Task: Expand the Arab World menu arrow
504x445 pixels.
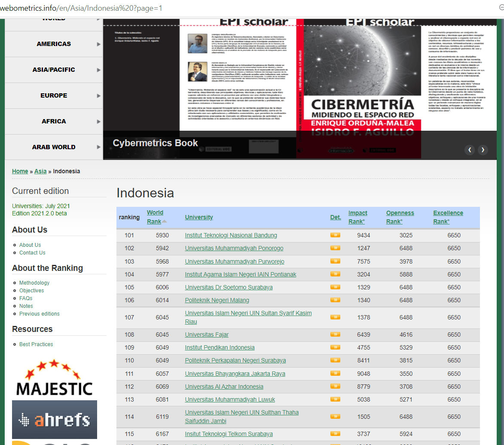Action: [x=99, y=147]
